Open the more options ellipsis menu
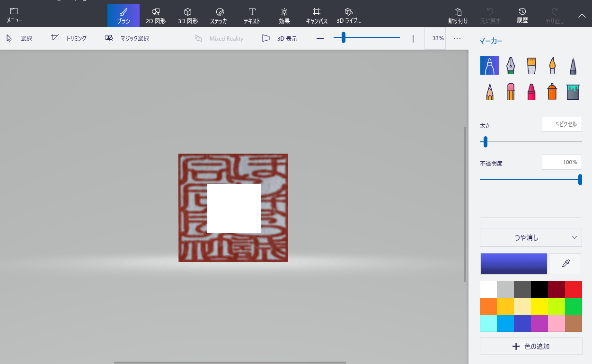 (457, 38)
